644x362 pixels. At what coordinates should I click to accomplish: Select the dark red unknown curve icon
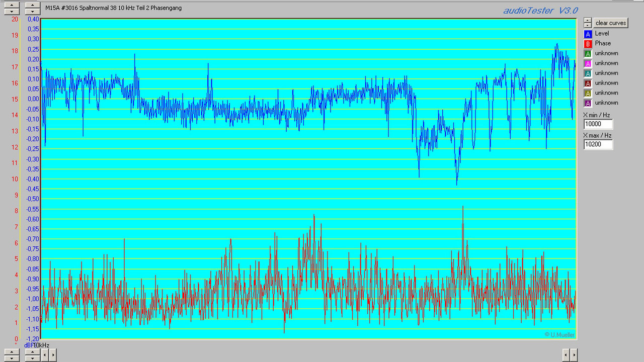[587, 83]
